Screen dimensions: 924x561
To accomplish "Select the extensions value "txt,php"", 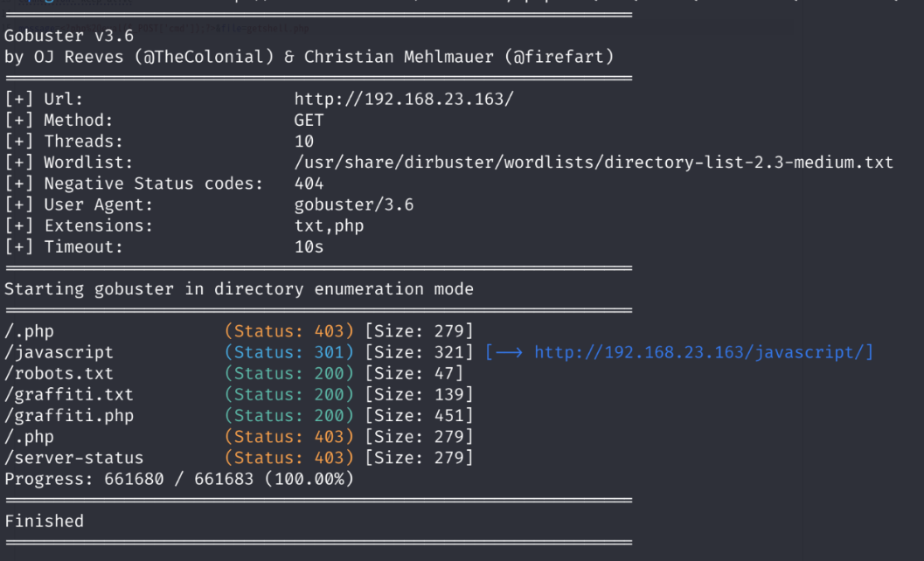I will (329, 226).
